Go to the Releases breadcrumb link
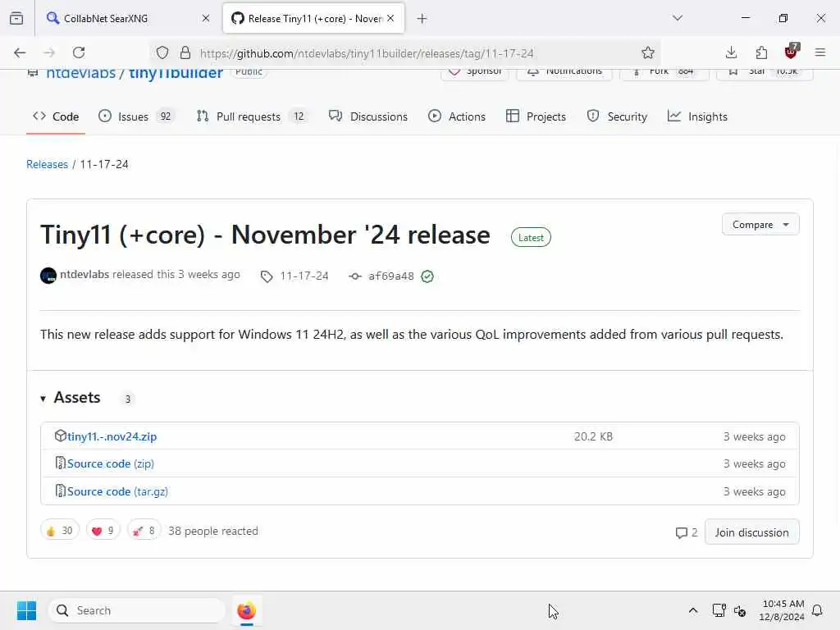This screenshot has height=630, width=840. tap(47, 164)
